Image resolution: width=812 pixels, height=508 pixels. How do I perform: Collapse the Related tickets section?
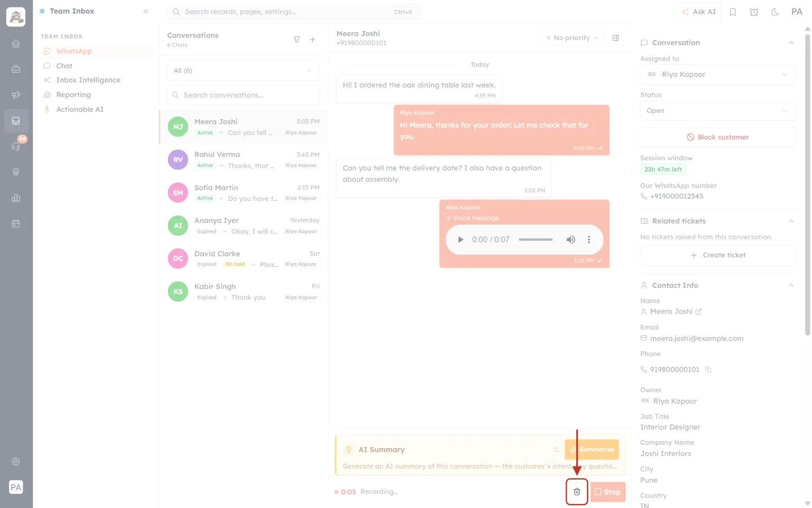coord(791,221)
